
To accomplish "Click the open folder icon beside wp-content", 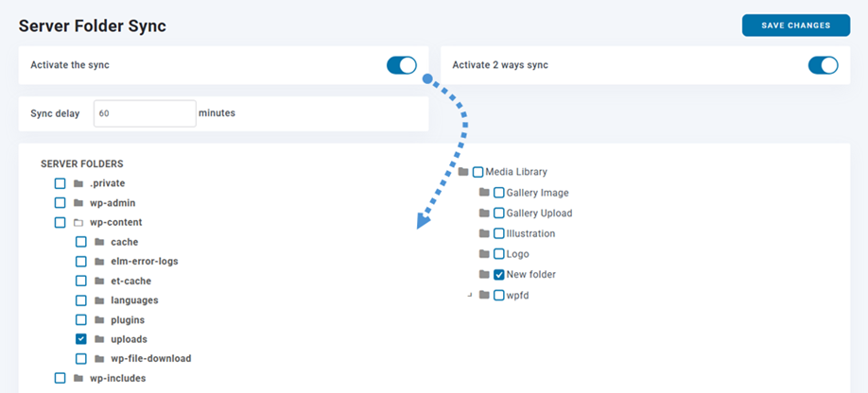I will pyautogui.click(x=78, y=223).
